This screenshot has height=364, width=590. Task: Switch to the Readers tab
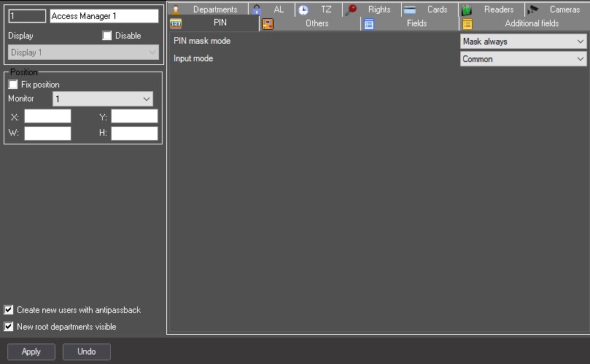point(492,9)
